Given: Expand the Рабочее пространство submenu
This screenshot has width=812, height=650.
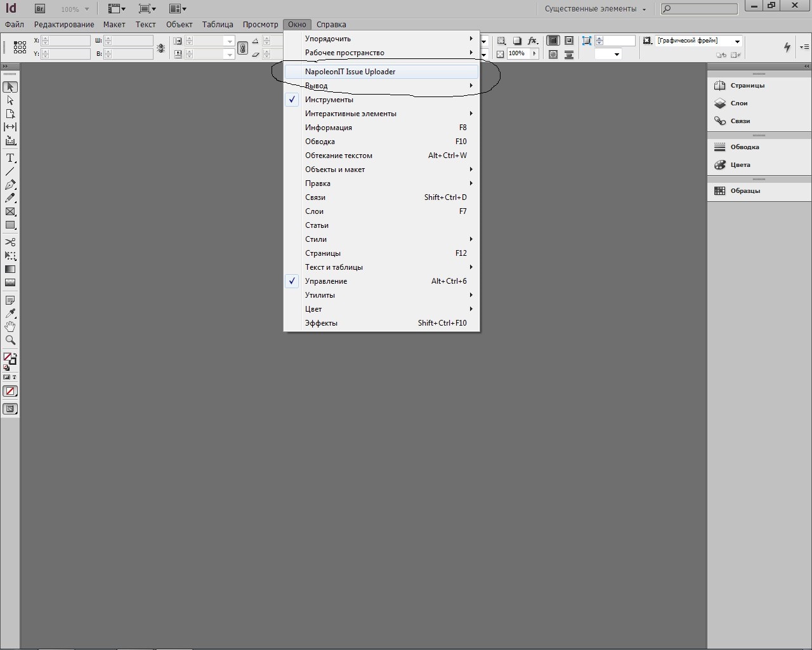Looking at the screenshot, I should 381,53.
